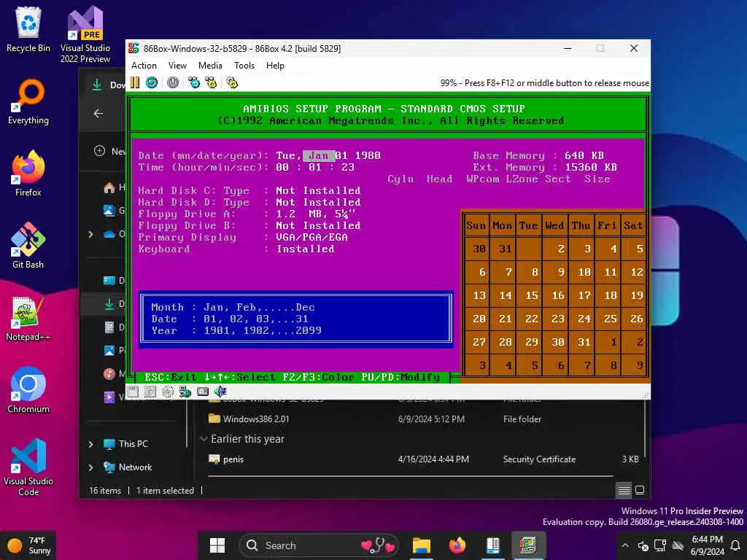The height and width of the screenshot is (560, 747).
Task: Click the CD-ROM status bar icon
Action: coord(168,392)
